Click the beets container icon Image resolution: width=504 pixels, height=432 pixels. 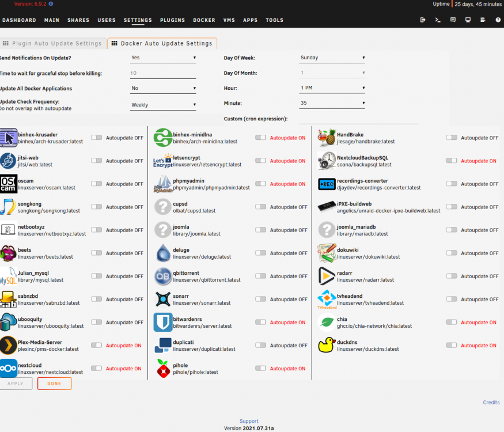click(9, 253)
